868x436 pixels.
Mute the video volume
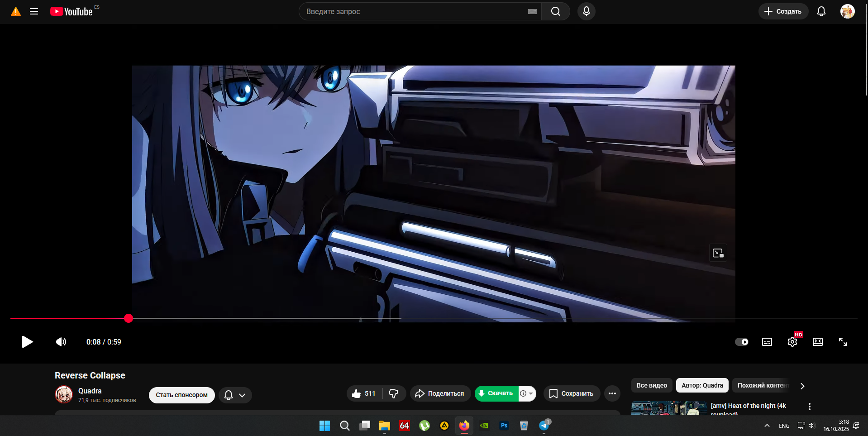61,342
